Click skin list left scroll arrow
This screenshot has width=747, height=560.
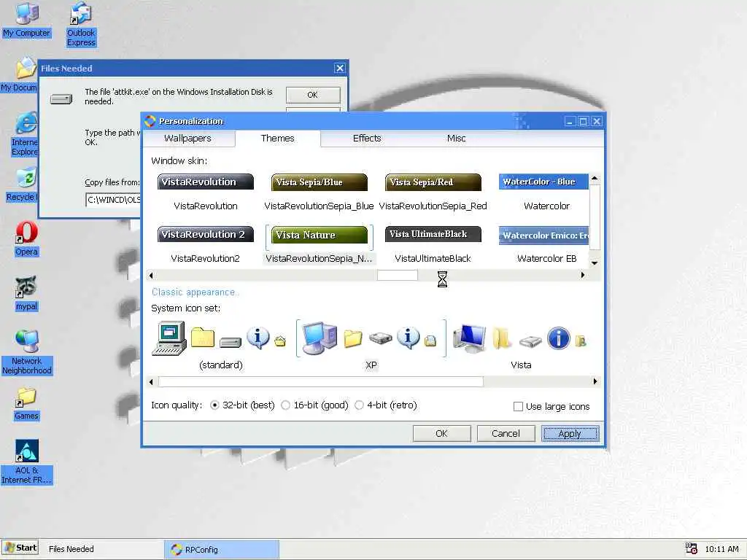click(x=151, y=275)
